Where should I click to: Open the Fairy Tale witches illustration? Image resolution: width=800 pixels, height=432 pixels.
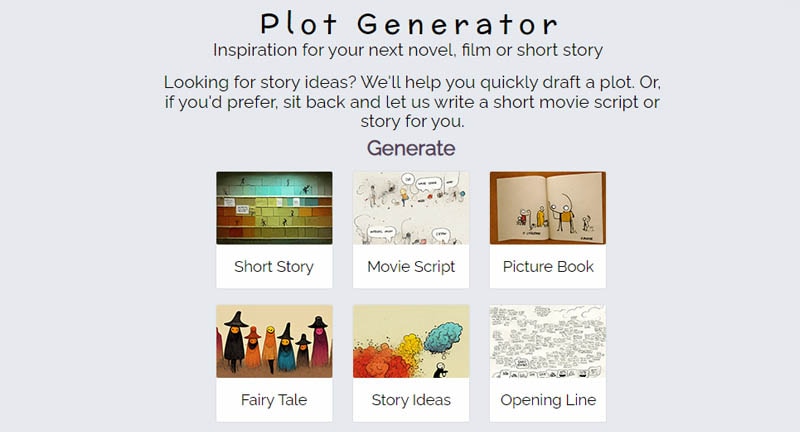click(274, 342)
